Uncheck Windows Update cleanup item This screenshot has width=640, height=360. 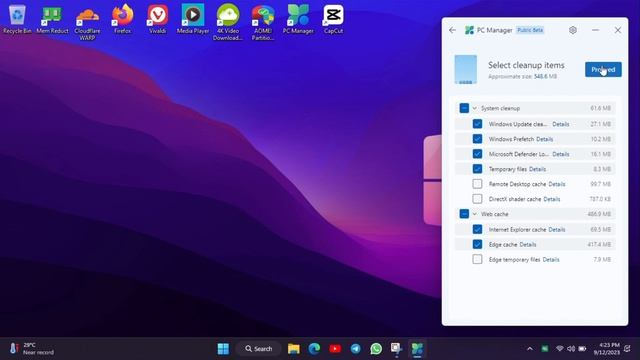pos(477,124)
